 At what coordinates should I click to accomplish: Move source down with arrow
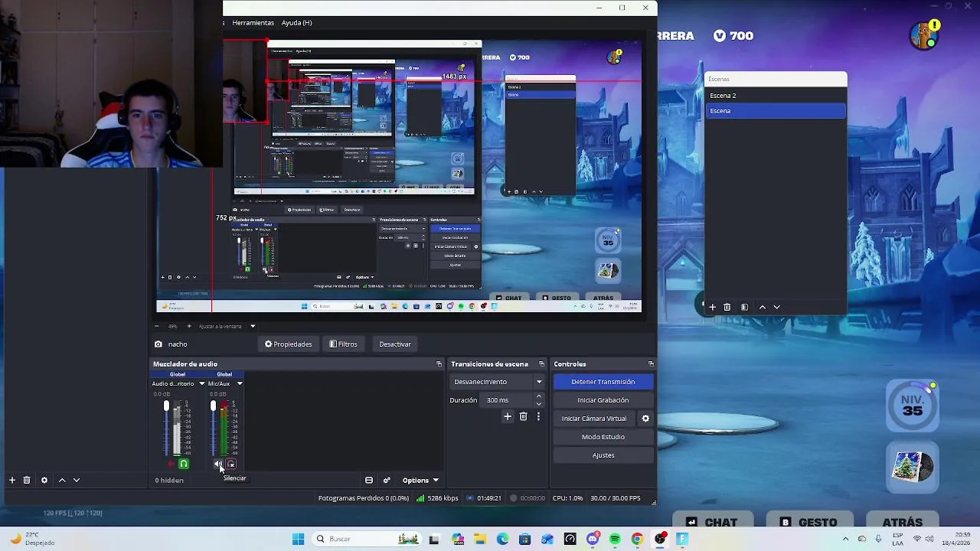77,480
